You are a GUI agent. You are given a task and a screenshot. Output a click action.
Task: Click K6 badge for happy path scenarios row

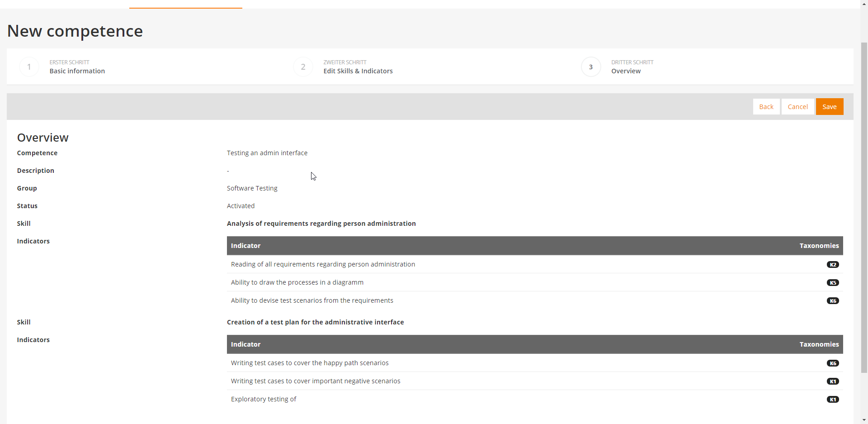[x=832, y=363]
